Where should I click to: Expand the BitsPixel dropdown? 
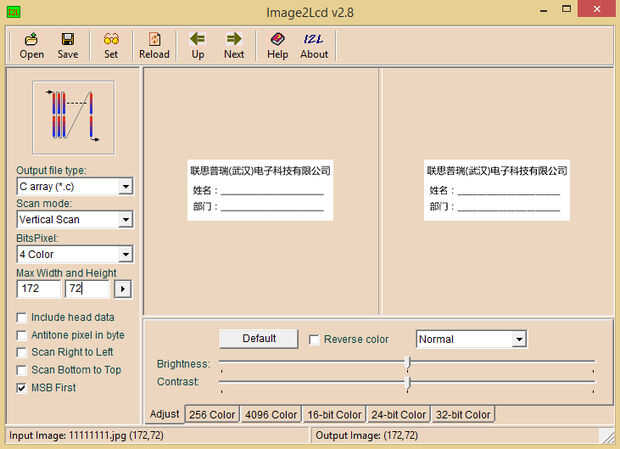point(125,254)
